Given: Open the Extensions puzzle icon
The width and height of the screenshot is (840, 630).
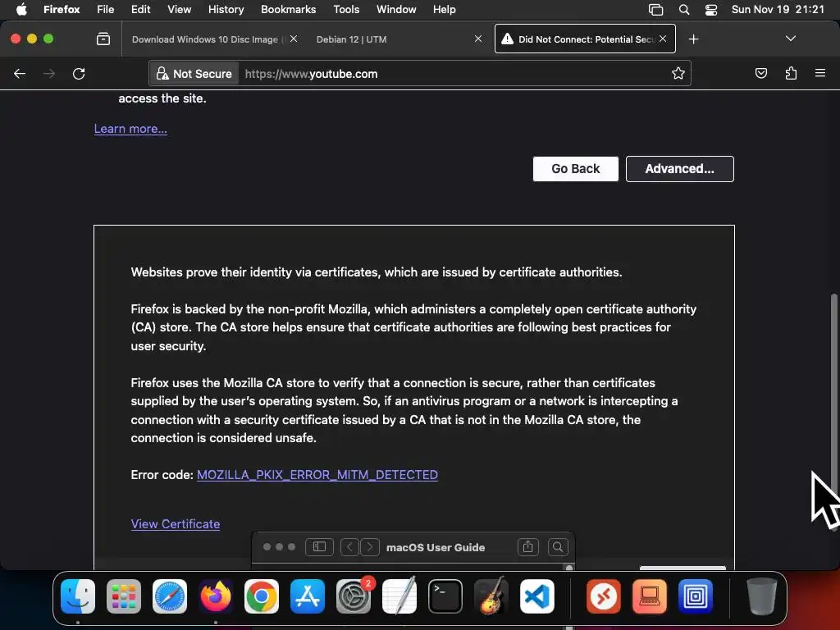Looking at the screenshot, I should [791, 73].
